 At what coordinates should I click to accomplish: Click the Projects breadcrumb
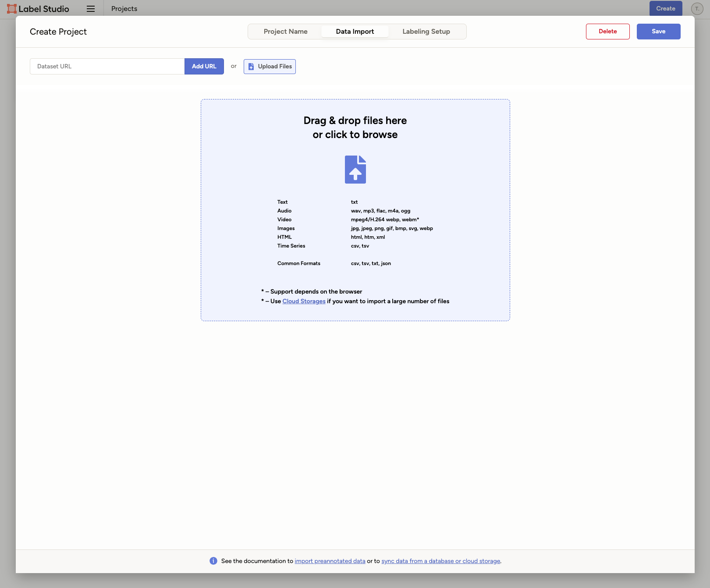click(124, 9)
